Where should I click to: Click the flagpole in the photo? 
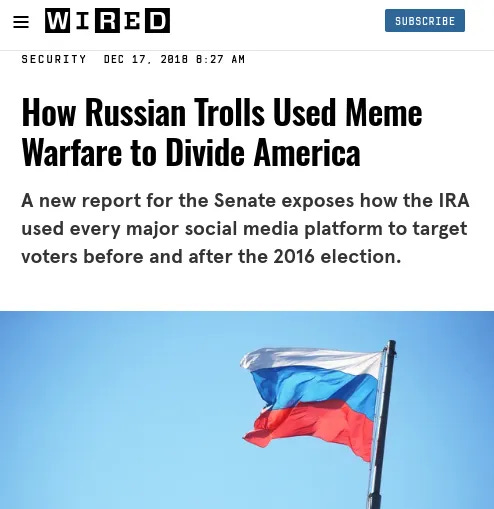[x=383, y=423]
